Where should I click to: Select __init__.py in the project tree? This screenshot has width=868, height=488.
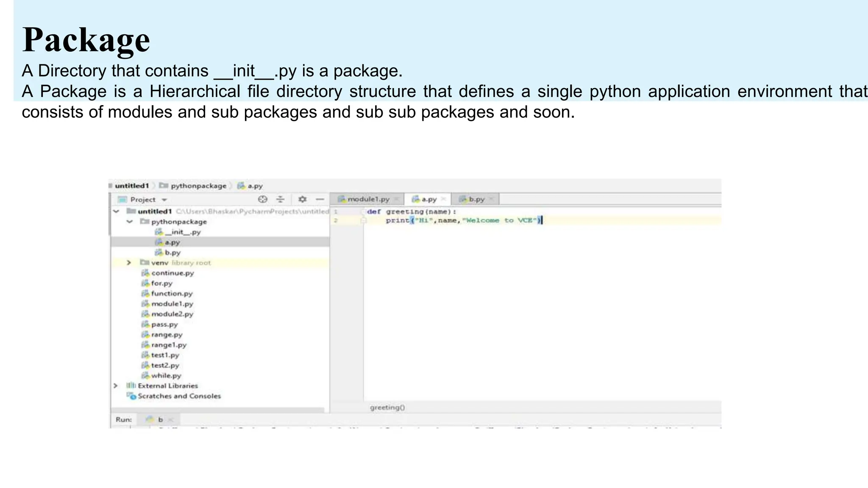pyautogui.click(x=183, y=232)
